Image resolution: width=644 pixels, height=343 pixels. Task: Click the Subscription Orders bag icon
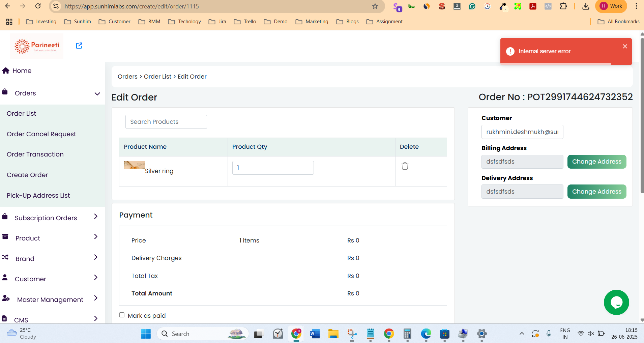[x=5, y=217]
